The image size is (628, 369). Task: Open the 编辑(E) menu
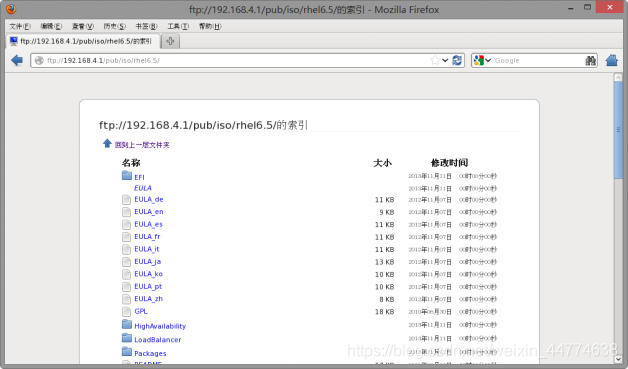(51, 26)
